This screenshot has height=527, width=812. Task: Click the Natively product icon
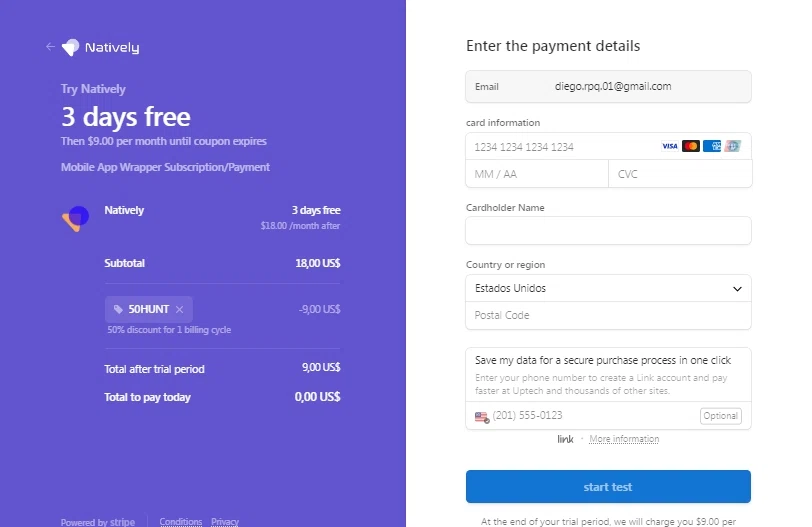[76, 218]
